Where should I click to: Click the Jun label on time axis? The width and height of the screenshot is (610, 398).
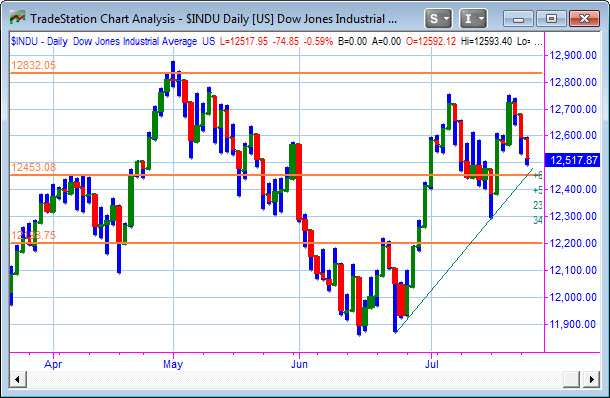pyautogui.click(x=299, y=364)
